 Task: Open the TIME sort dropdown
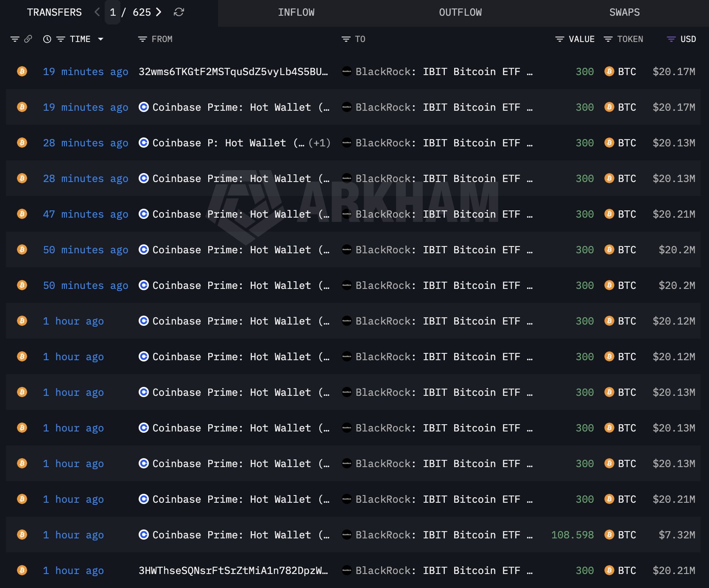point(101,39)
